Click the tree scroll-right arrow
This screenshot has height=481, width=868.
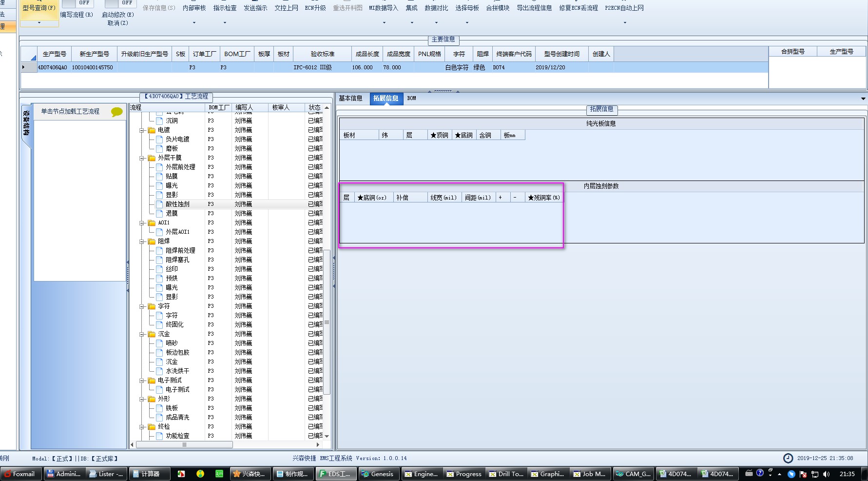(318, 444)
